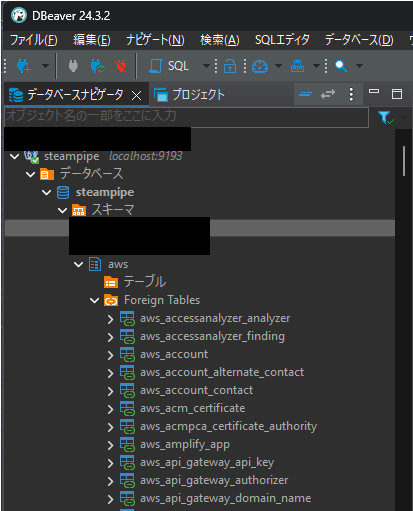Viewport: 413px width, 511px height.
Task: Collapse the スキーマ folder
Action: pos(62,210)
